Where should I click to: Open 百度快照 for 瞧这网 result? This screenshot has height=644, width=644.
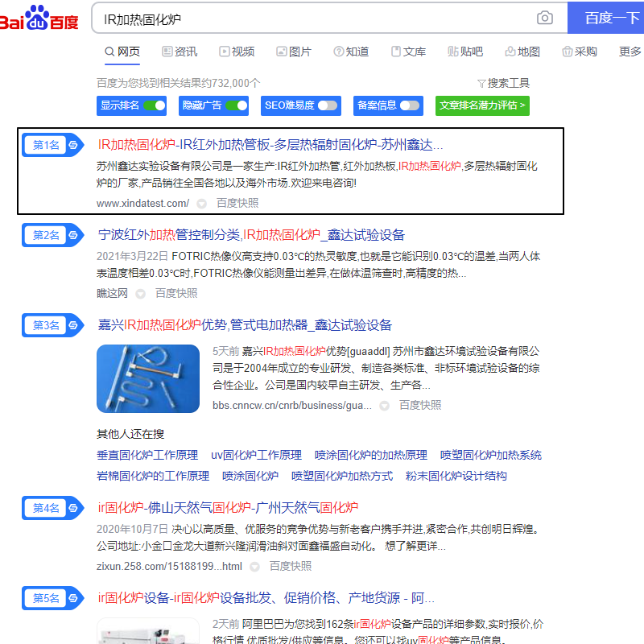click(x=176, y=293)
